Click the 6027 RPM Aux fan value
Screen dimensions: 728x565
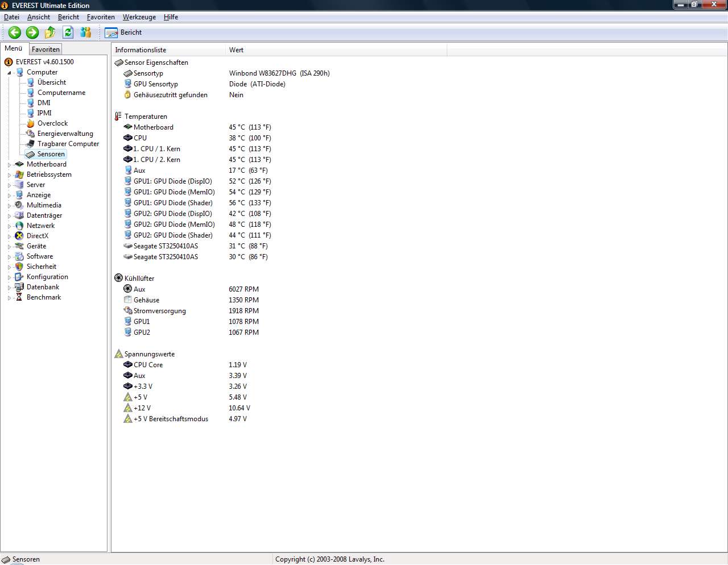pyautogui.click(x=243, y=289)
